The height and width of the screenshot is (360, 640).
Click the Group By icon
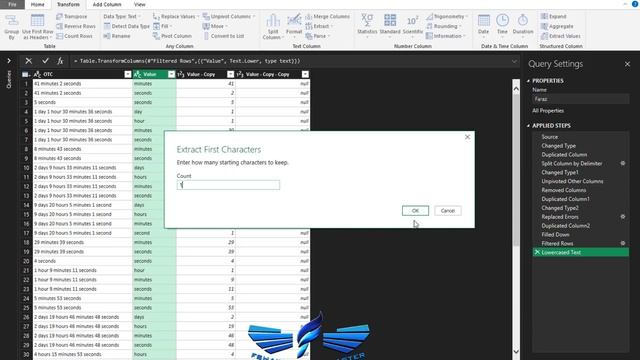click(11, 27)
